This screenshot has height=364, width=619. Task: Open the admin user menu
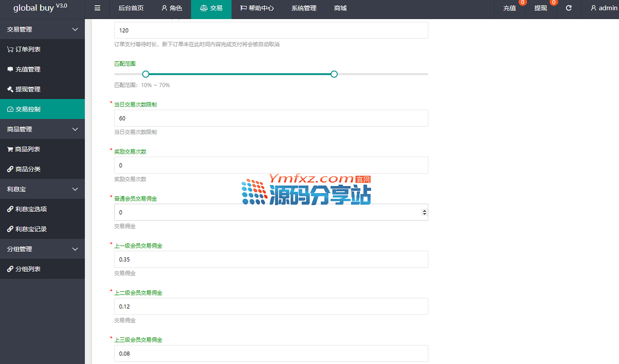click(604, 9)
